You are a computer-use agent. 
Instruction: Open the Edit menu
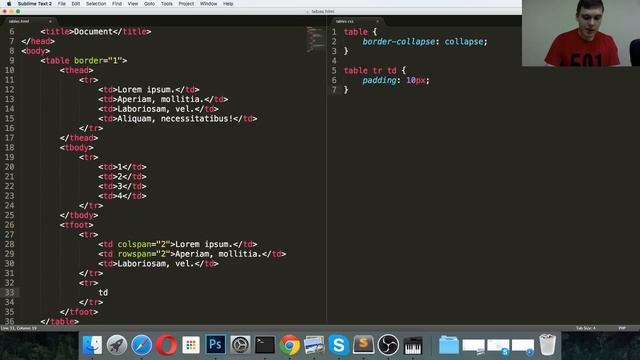76,4
